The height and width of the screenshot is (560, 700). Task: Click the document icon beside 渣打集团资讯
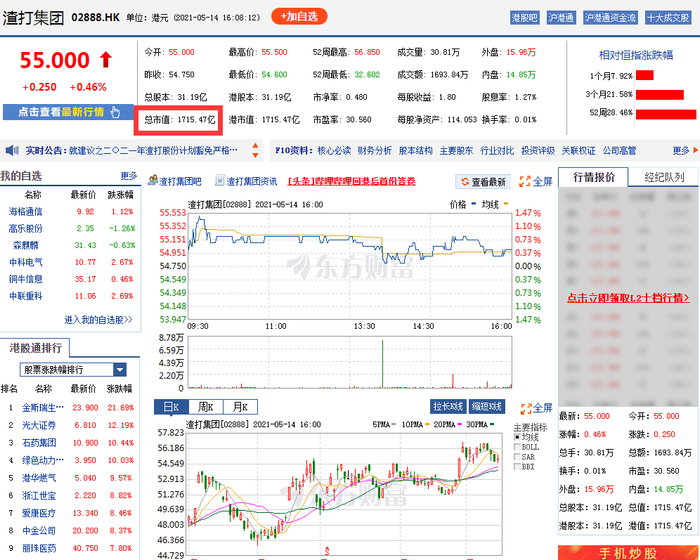tap(219, 180)
